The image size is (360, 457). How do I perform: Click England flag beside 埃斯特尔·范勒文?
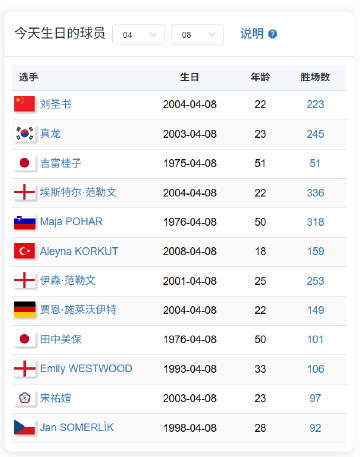[25, 192]
